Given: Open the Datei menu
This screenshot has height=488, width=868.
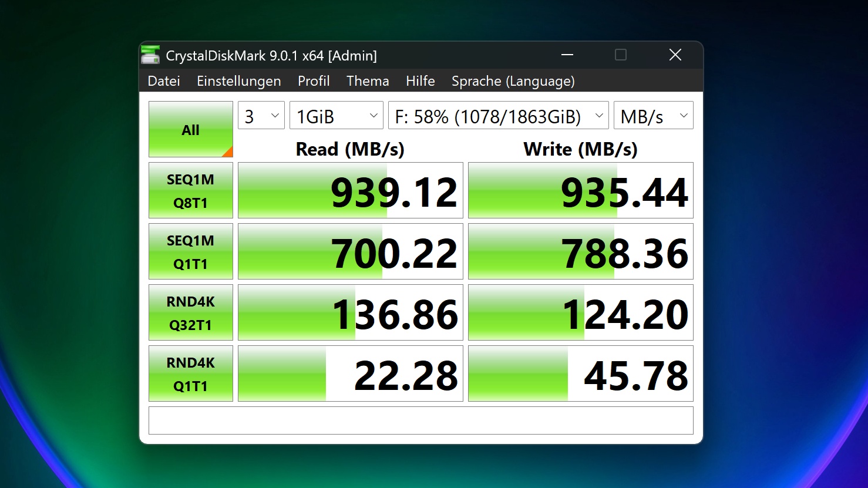Looking at the screenshot, I should pyautogui.click(x=164, y=81).
